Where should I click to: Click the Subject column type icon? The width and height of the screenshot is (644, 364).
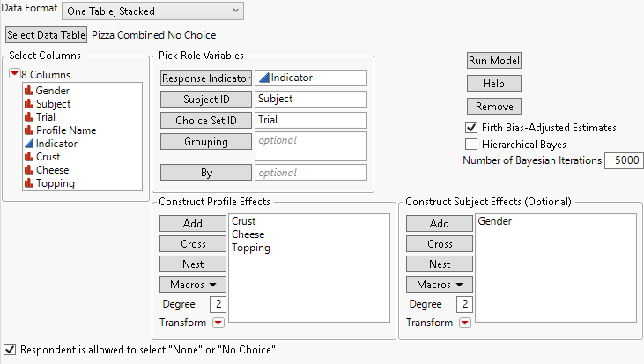pyautogui.click(x=29, y=103)
